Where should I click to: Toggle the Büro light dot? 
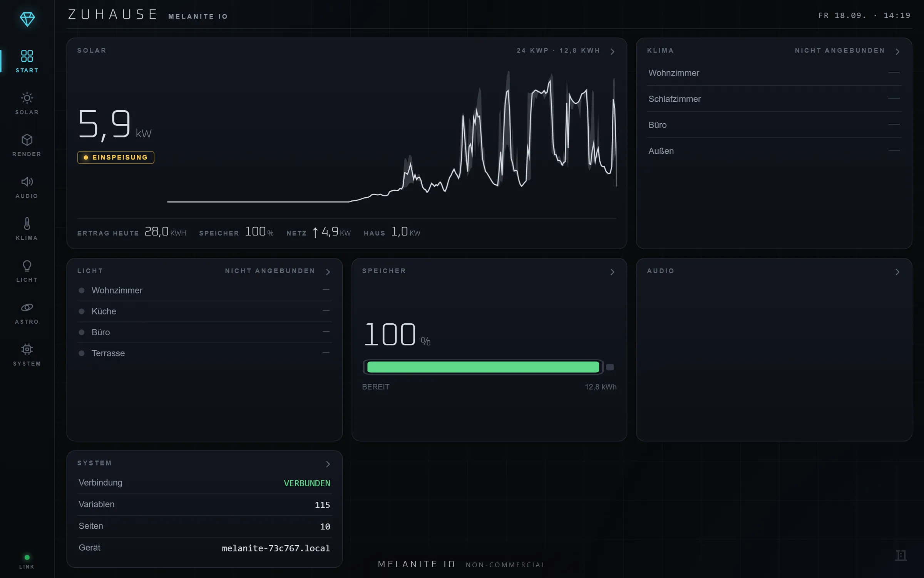click(82, 332)
